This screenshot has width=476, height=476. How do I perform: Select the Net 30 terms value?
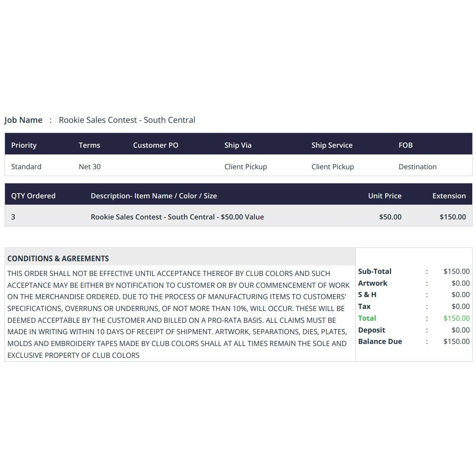[89, 167]
